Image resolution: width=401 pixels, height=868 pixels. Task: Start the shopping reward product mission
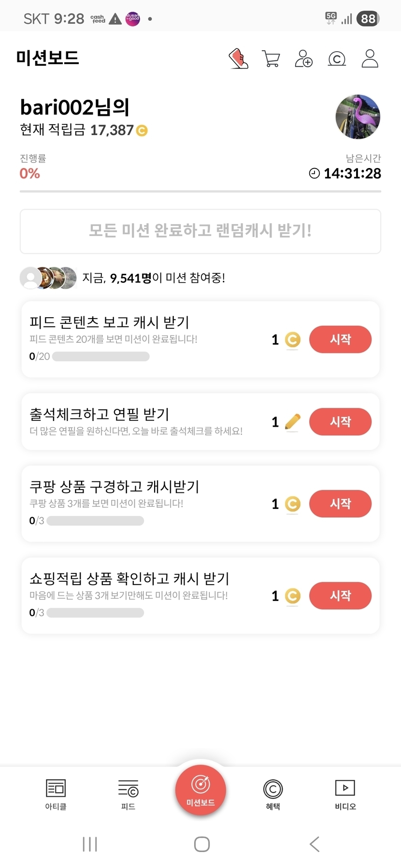pos(340,595)
